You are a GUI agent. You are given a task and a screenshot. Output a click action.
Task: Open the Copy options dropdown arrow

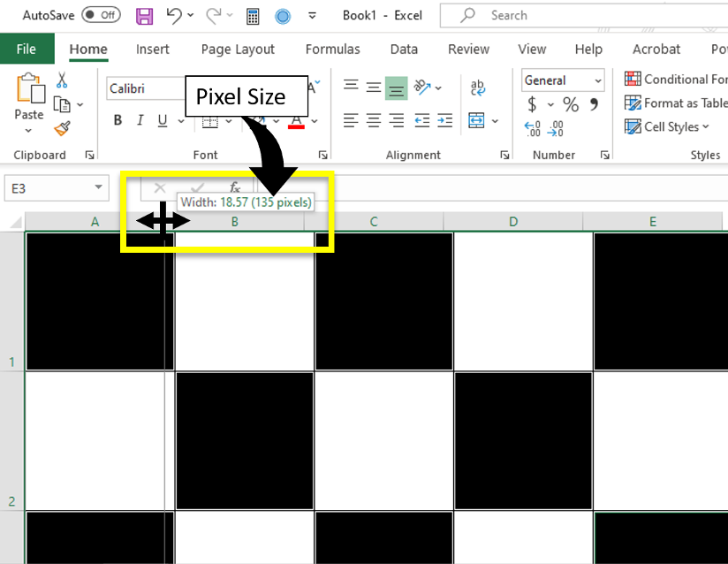click(80, 104)
